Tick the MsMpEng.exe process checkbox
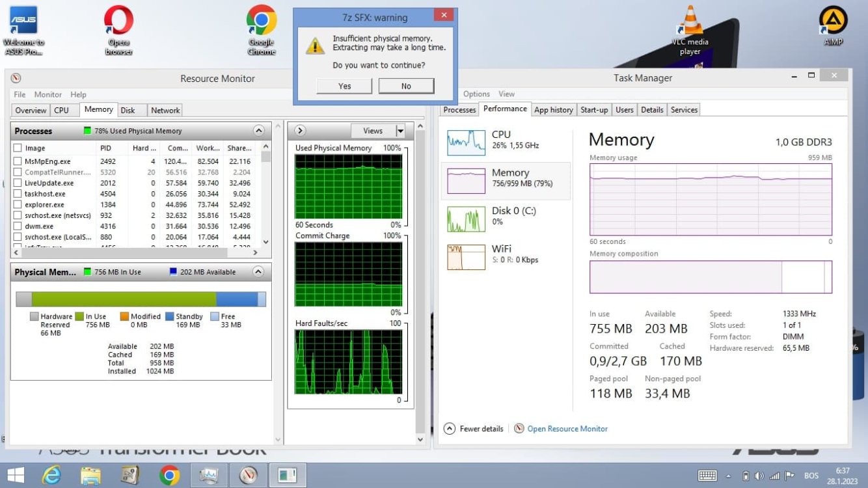This screenshot has width=868, height=488. tap(18, 161)
